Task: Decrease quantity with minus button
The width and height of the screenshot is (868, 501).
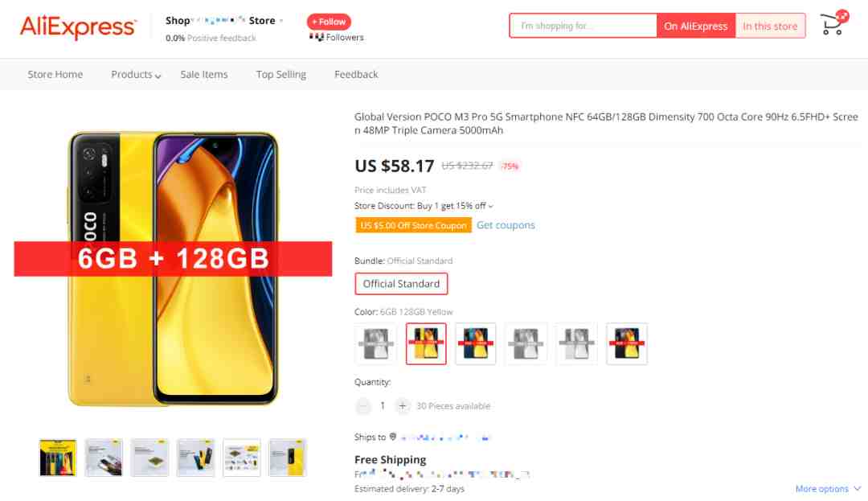Action: 362,406
